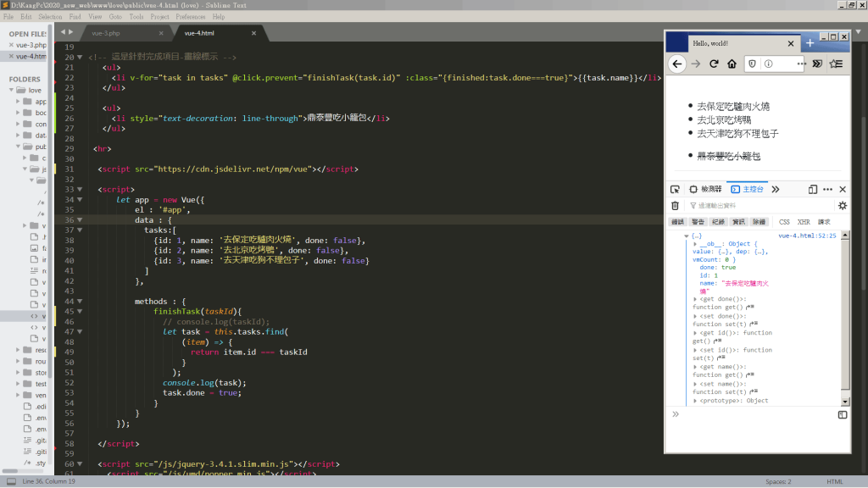This screenshot has width=868, height=488.
Task: Open the tab list dropdown arrow
Action: pos(859,32)
